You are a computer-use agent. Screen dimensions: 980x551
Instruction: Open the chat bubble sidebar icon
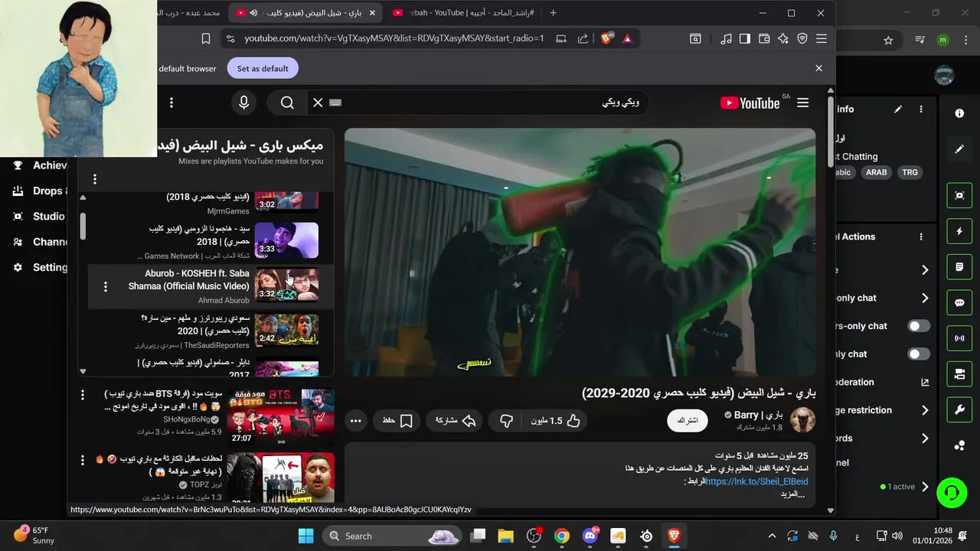coord(959,302)
